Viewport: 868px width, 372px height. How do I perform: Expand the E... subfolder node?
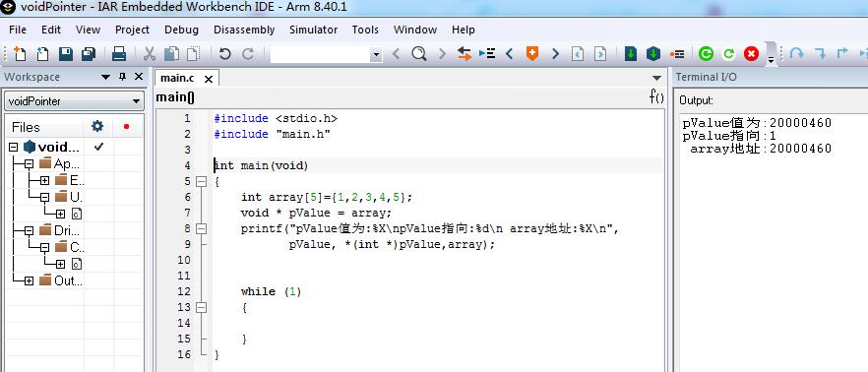[45, 180]
